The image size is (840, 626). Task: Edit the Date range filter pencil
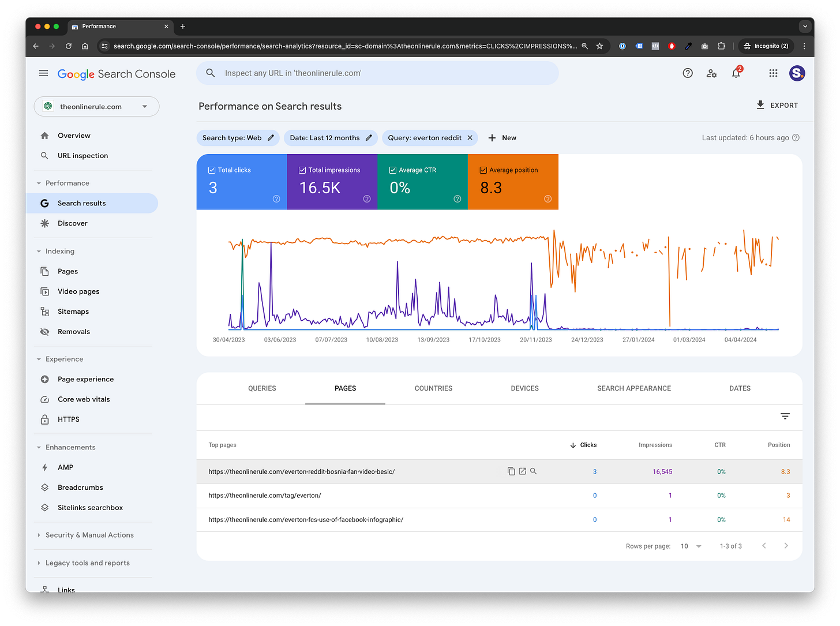[369, 138]
